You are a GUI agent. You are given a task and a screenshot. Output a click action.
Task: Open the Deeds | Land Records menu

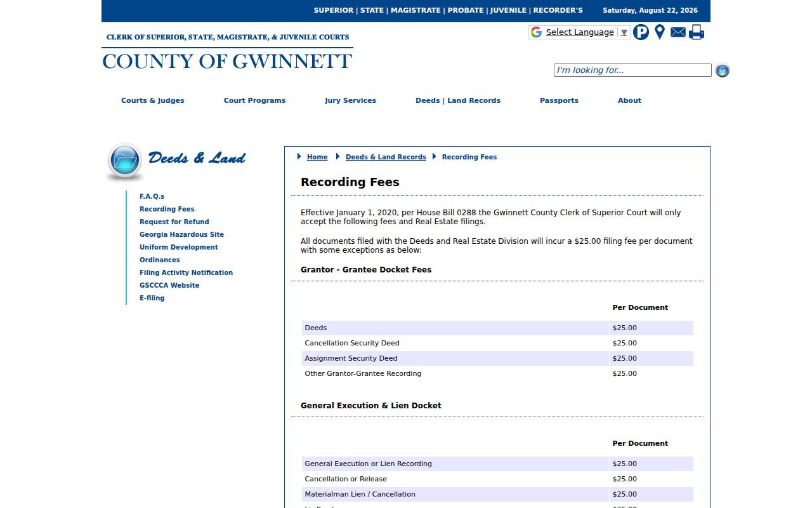click(x=458, y=100)
